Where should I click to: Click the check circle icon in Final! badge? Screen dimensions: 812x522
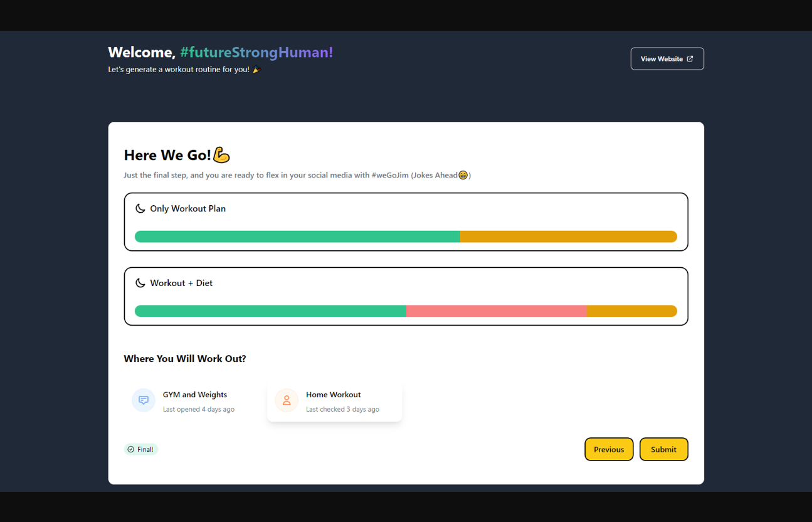[x=130, y=449]
